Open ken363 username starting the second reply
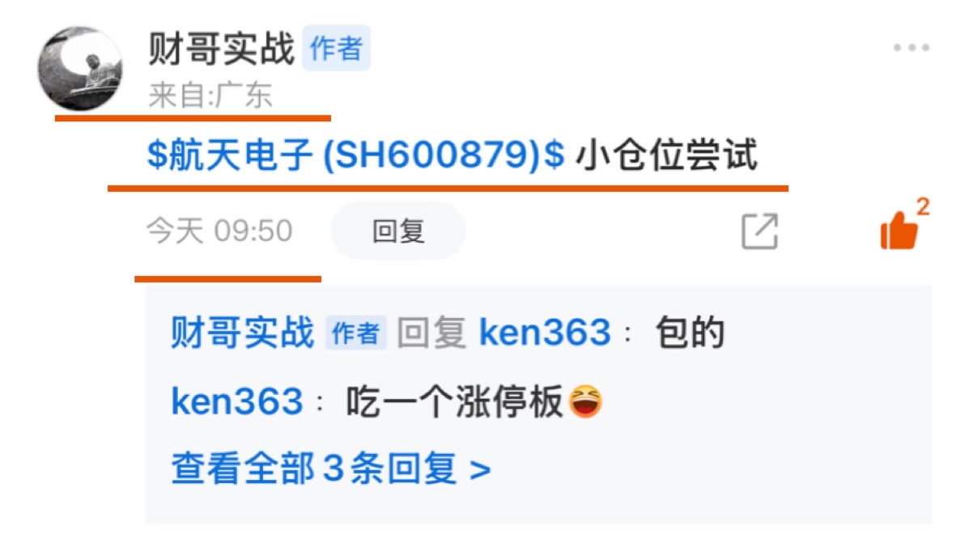This screenshot has width=969, height=560. pyautogui.click(x=236, y=401)
